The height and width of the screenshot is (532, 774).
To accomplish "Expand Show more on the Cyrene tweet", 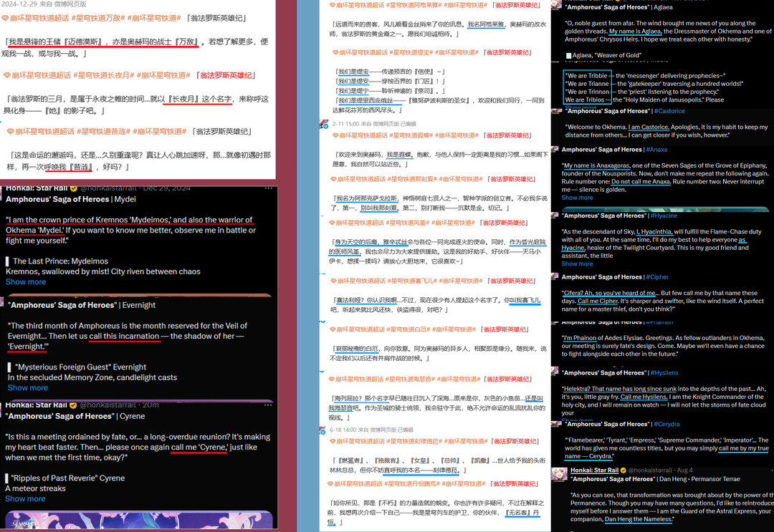I will 25,499.
